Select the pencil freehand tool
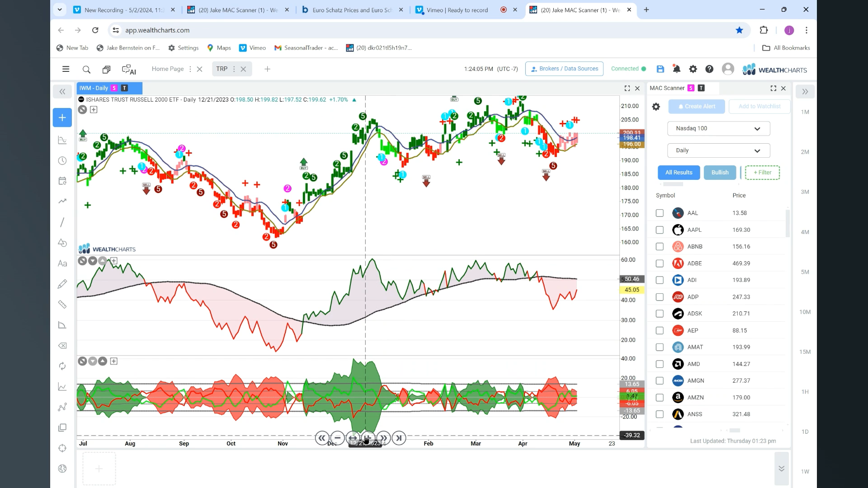868x488 pixels. [x=62, y=284]
